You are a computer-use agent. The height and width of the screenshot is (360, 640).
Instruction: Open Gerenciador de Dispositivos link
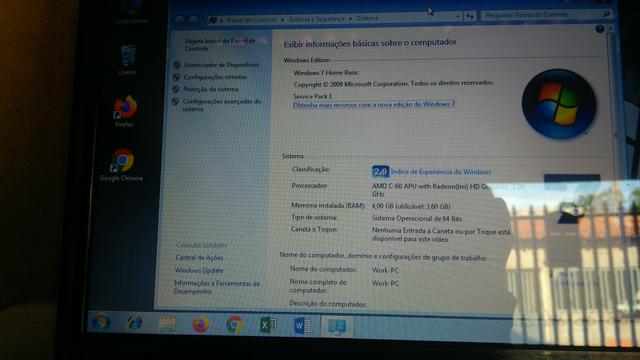221,65
